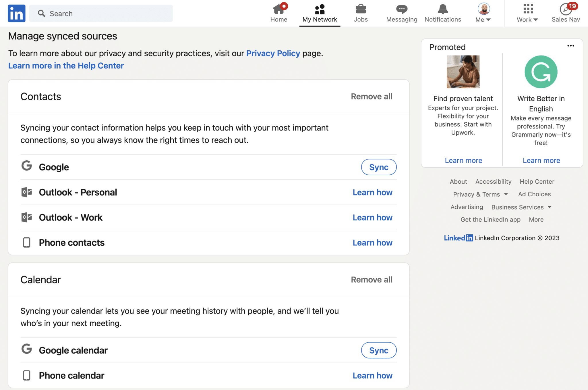Open Promoted card three-dot options menu
The width and height of the screenshot is (588, 390).
click(x=570, y=46)
